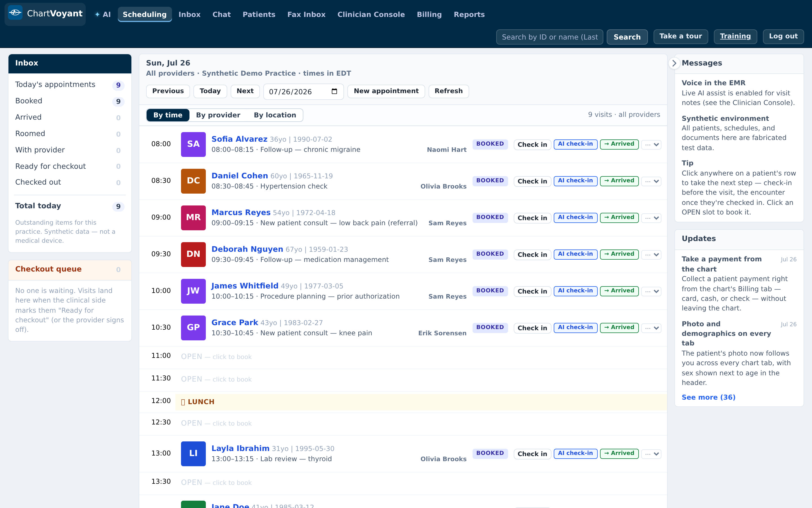Open Sofia Alvarez patient name link
This screenshot has height=508, width=812.
[239, 139]
